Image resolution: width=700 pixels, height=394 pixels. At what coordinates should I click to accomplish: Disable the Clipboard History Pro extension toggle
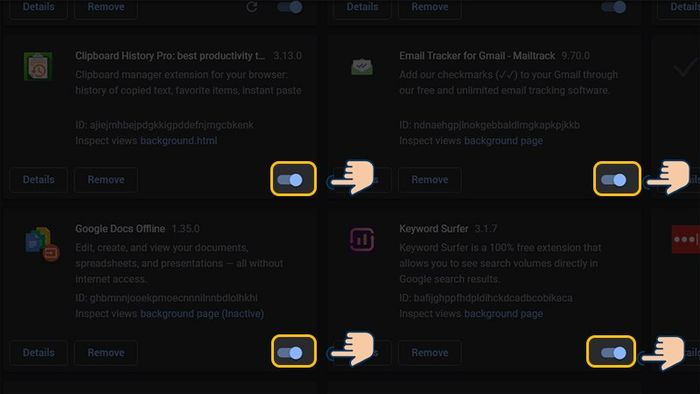pyautogui.click(x=290, y=180)
